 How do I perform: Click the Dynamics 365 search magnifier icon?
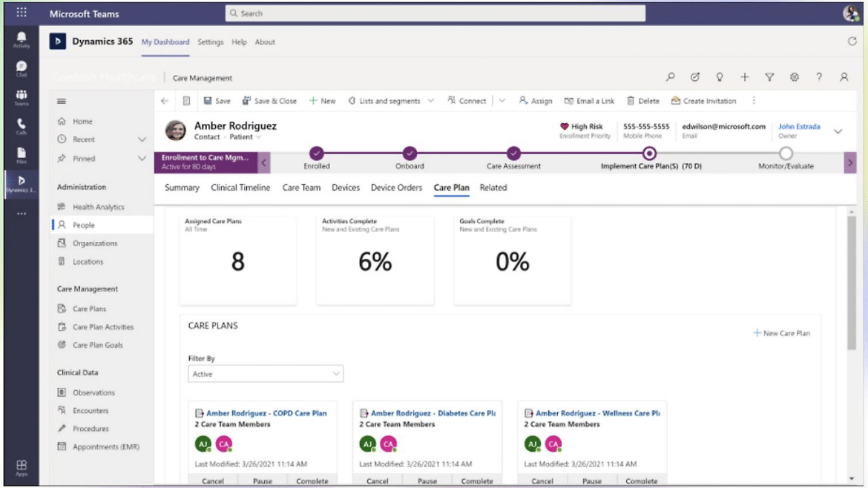671,77
